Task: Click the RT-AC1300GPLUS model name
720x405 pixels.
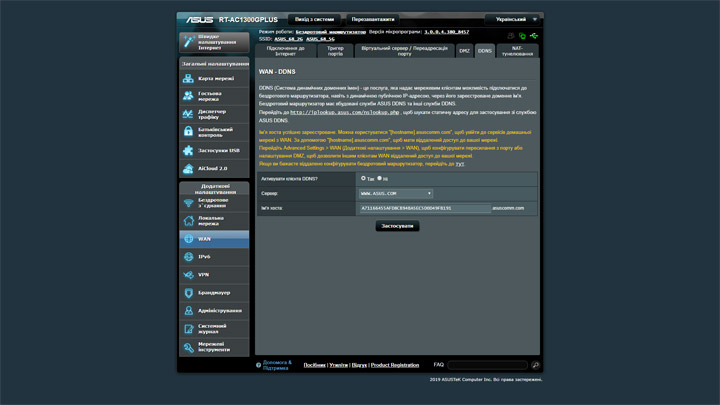Action: point(248,20)
